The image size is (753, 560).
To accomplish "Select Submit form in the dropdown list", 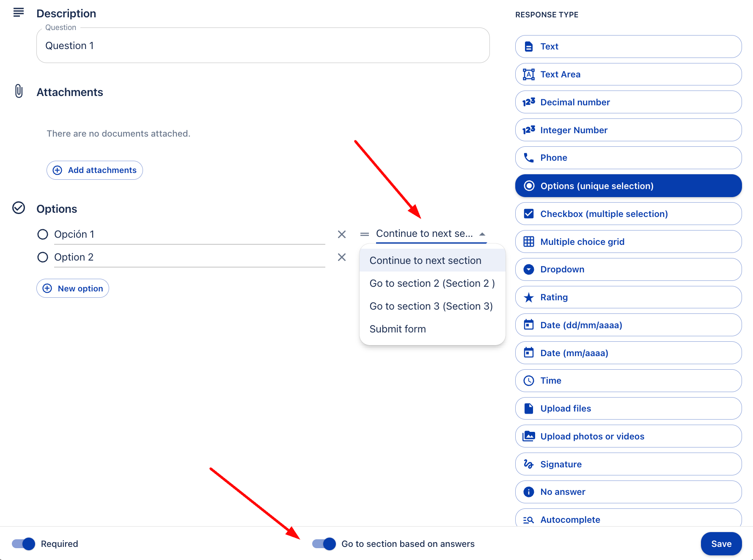I will pos(398,329).
